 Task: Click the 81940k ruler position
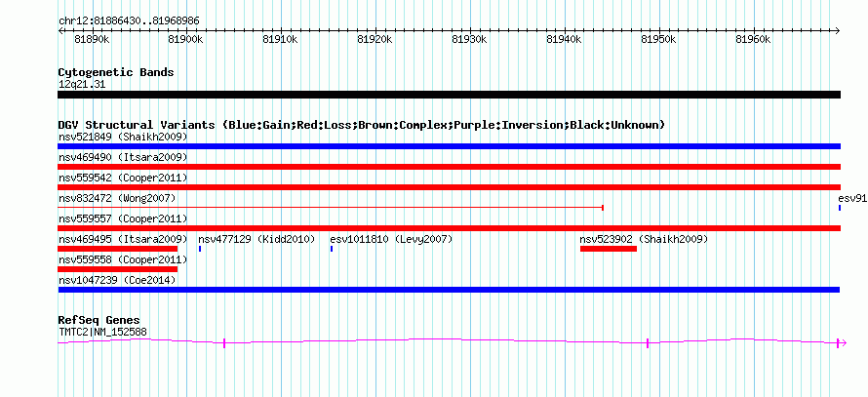(x=565, y=39)
